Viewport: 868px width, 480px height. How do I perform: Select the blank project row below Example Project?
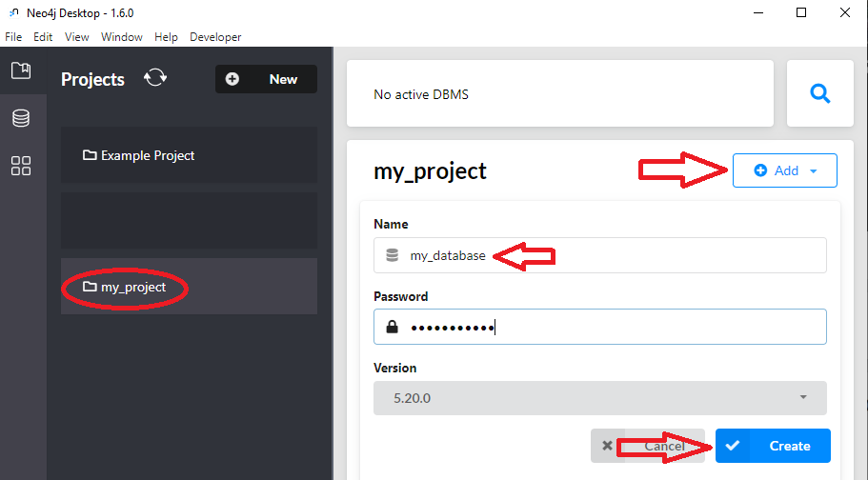(x=189, y=220)
